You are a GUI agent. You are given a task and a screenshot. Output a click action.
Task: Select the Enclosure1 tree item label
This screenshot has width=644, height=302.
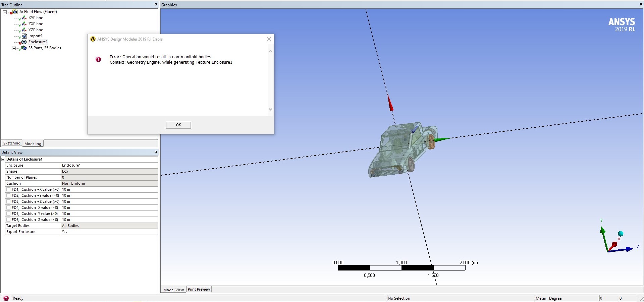[x=38, y=42]
